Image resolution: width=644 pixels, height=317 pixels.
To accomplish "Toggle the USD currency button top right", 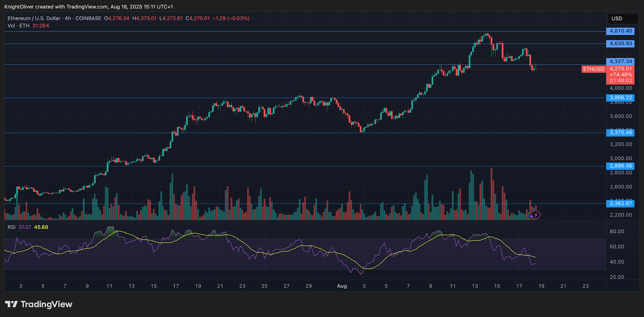I will click(623, 19).
